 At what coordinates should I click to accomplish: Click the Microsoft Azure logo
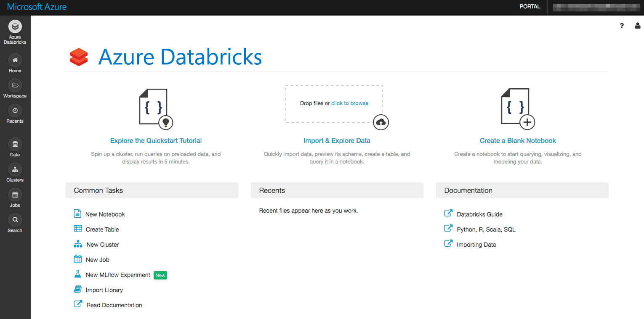point(36,7)
